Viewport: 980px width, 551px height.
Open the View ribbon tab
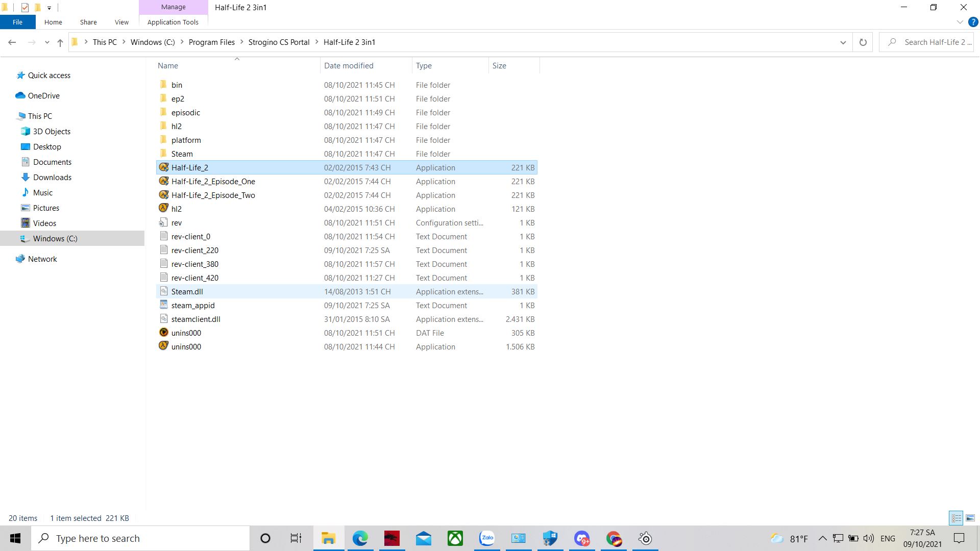tap(121, 22)
